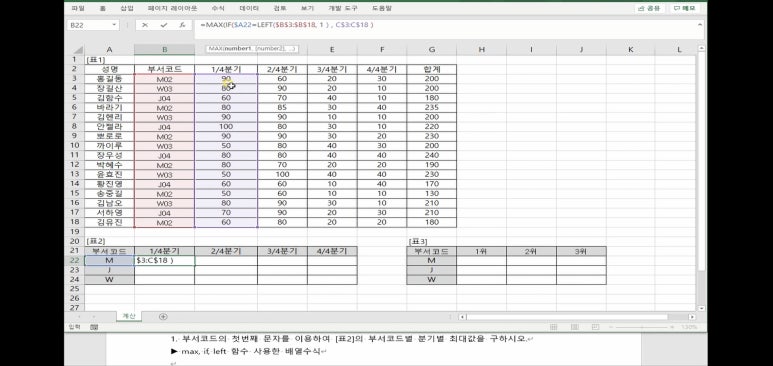Click the MAX function tooltip name
Viewport: 773px width, 366px height.
214,49
